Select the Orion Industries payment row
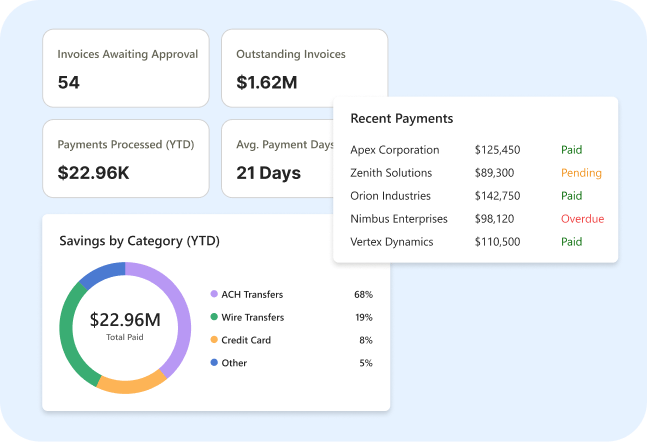647x442 pixels. (475, 196)
